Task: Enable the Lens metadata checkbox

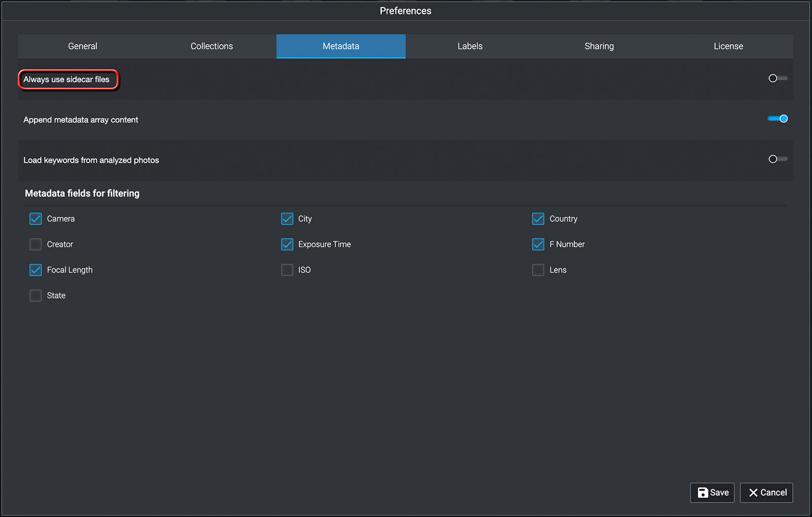Action: click(538, 270)
